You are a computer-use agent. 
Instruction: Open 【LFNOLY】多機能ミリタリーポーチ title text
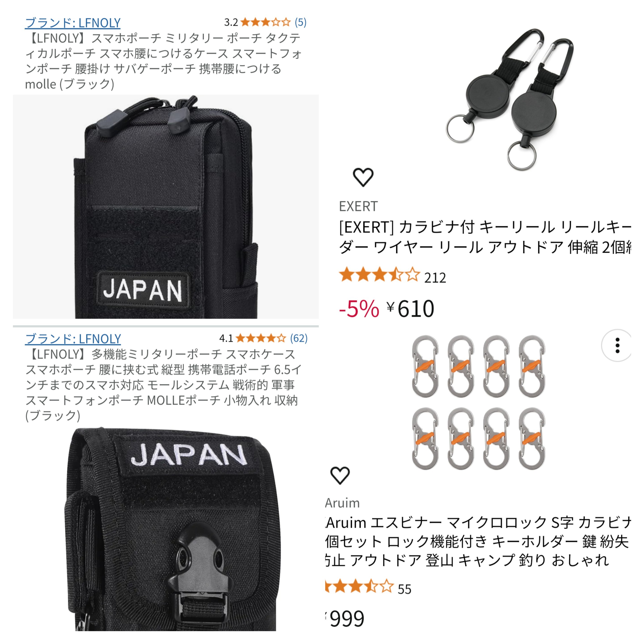(x=163, y=385)
